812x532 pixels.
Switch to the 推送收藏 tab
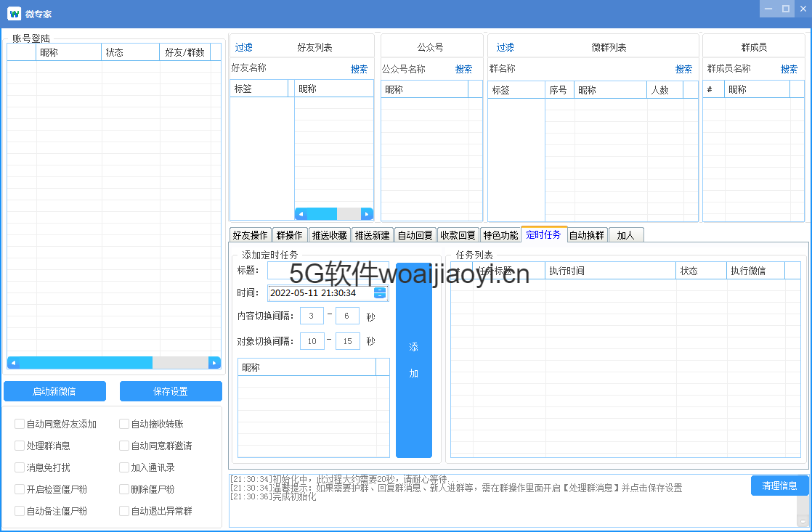[329, 235]
